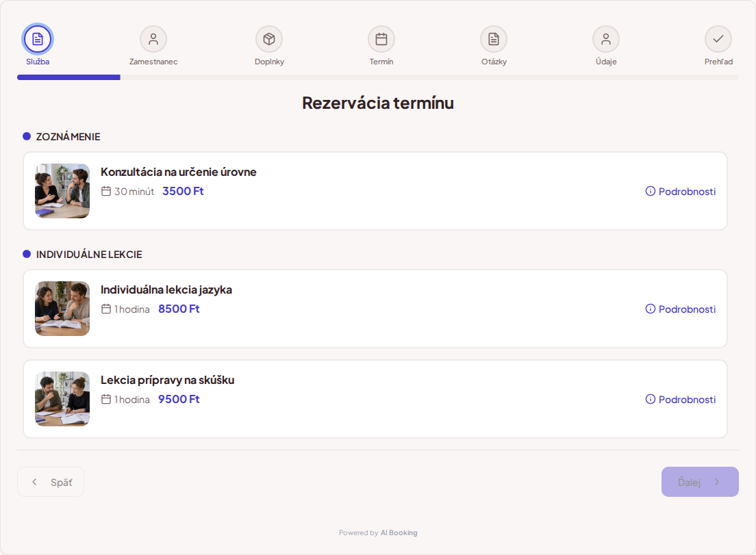756x555 pixels.
Task: Click the Služba step label
Action: coord(38,62)
